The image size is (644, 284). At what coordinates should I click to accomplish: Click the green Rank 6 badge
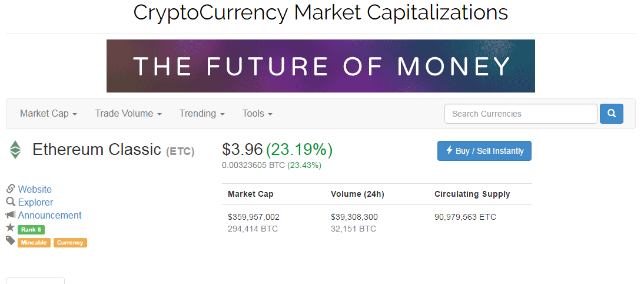click(31, 229)
